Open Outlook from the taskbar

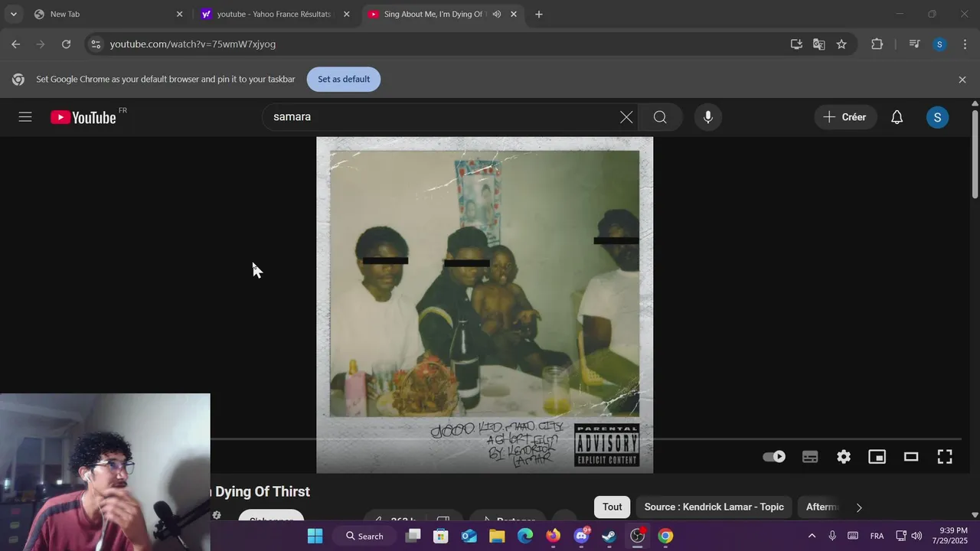tap(469, 536)
